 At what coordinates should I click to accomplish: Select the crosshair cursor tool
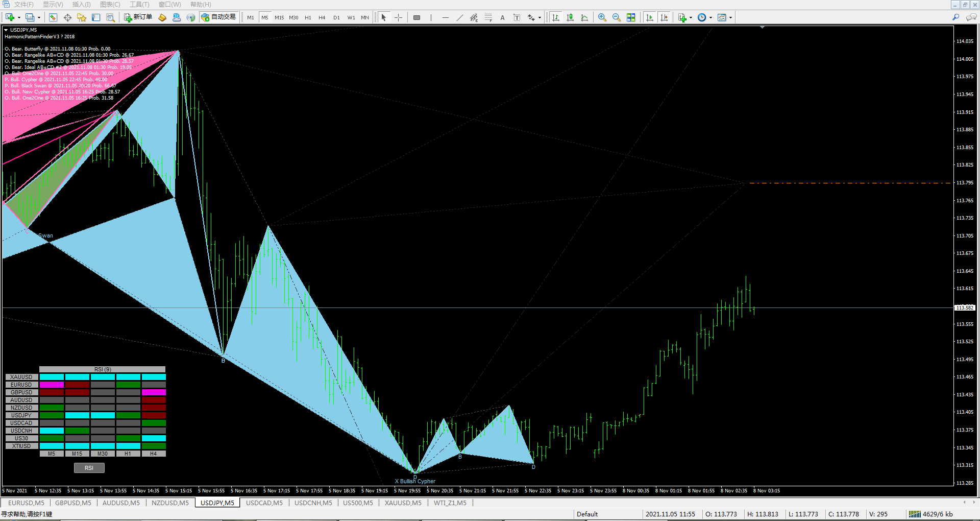[x=398, y=17]
